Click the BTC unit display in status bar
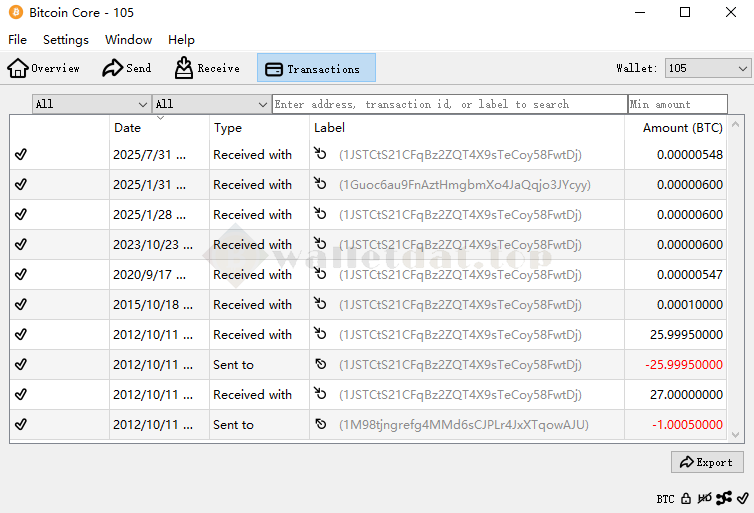 coord(665,498)
